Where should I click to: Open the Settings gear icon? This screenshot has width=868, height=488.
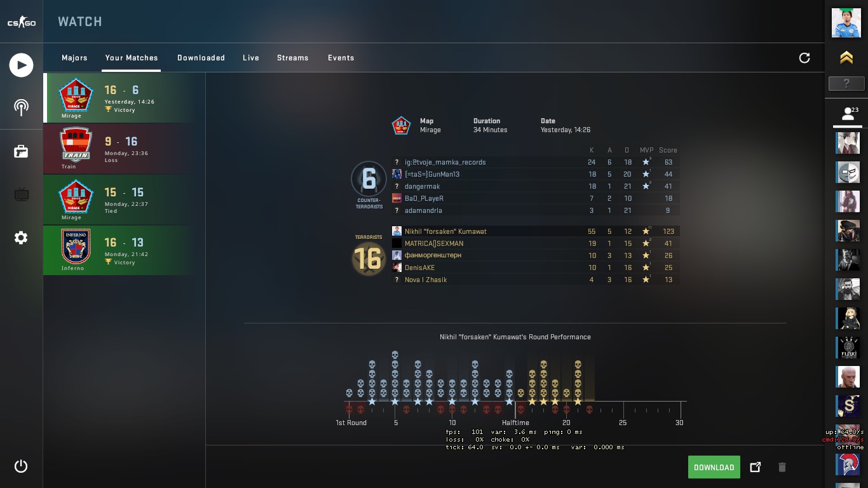click(21, 238)
